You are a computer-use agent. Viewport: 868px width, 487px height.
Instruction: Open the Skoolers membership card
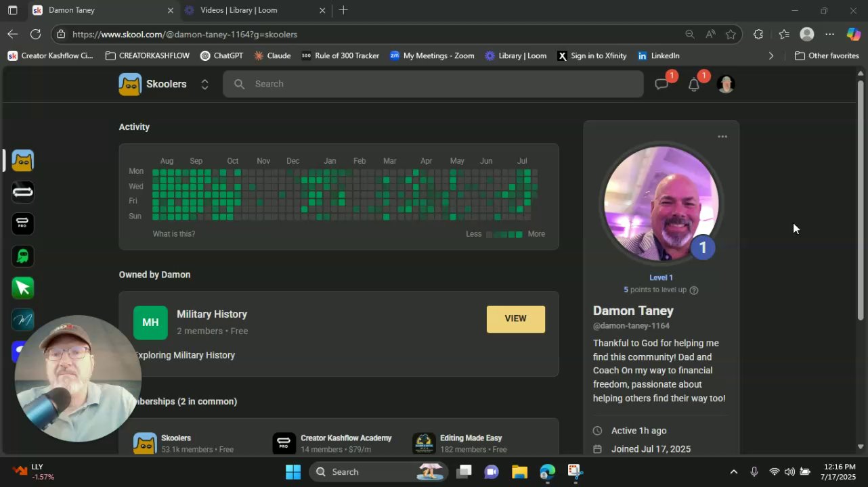184,443
